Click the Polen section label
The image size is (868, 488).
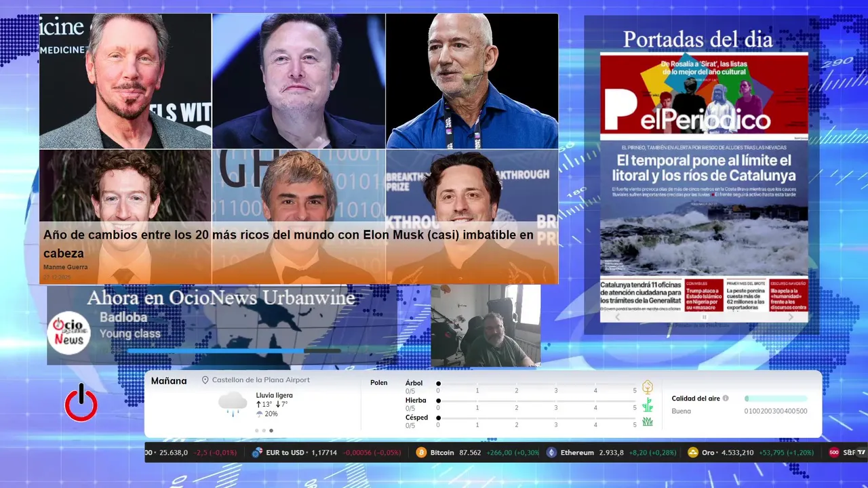[379, 383]
